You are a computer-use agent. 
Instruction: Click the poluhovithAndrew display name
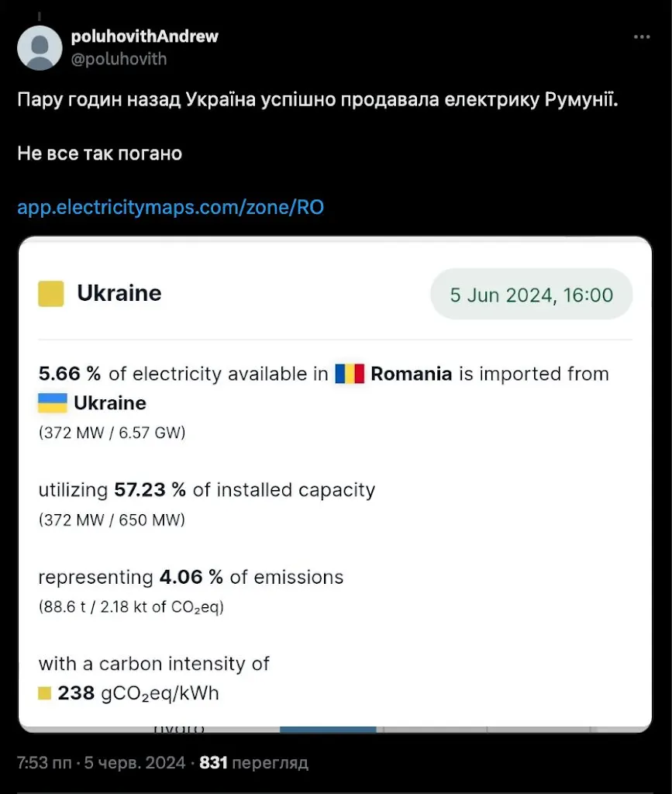144,36
